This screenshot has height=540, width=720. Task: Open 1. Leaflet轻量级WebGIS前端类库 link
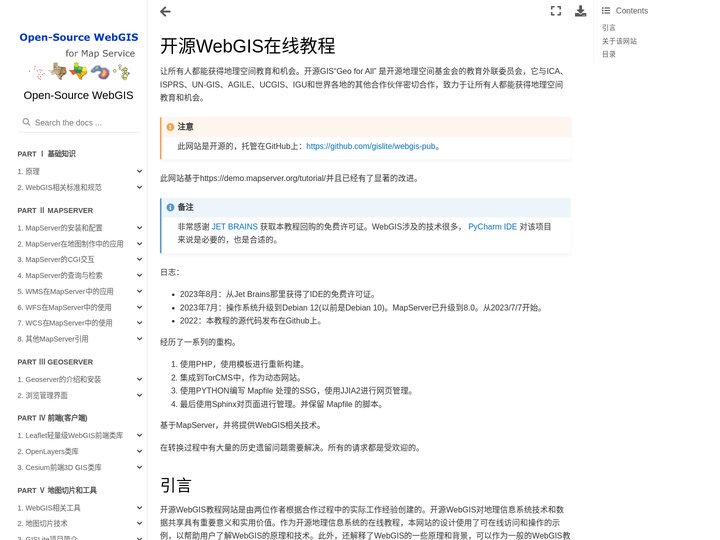tap(70, 435)
